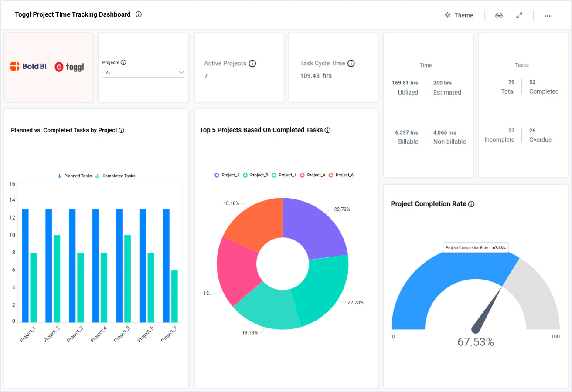
Task: Click the info icon next to Projects filter
Action: (123, 62)
